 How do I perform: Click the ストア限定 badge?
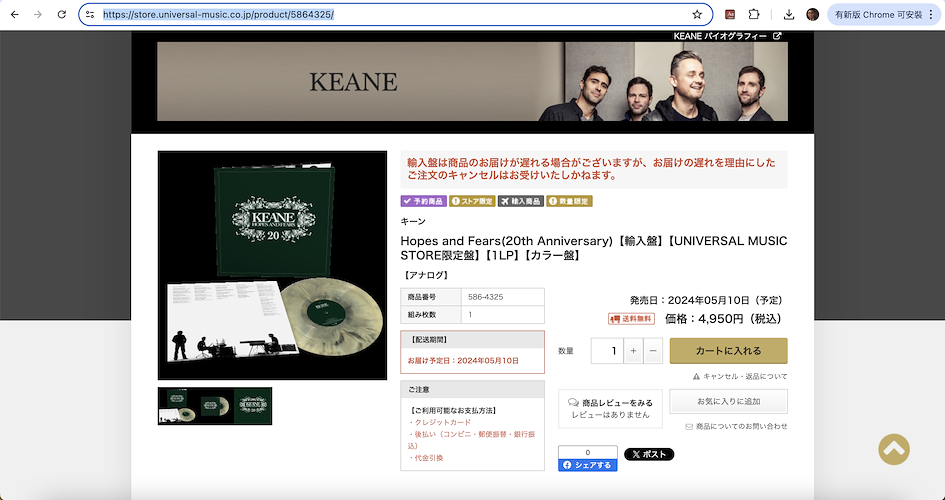click(472, 201)
